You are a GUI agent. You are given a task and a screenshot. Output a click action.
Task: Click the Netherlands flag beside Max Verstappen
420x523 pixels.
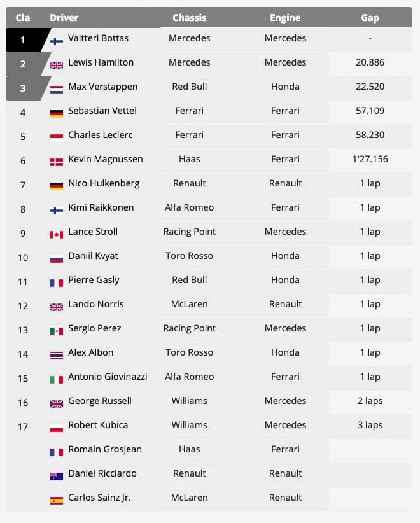click(57, 90)
